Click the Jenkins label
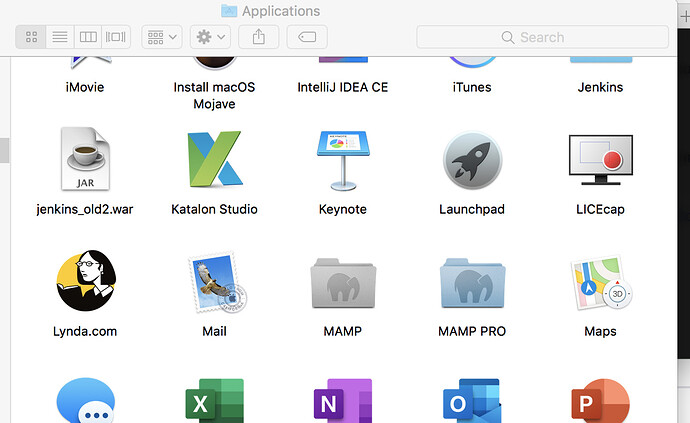This screenshot has width=690, height=423. coord(600,87)
